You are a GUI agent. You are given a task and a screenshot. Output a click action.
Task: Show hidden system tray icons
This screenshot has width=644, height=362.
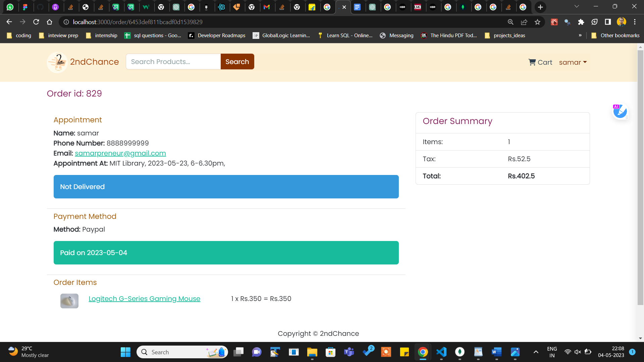coord(536,352)
